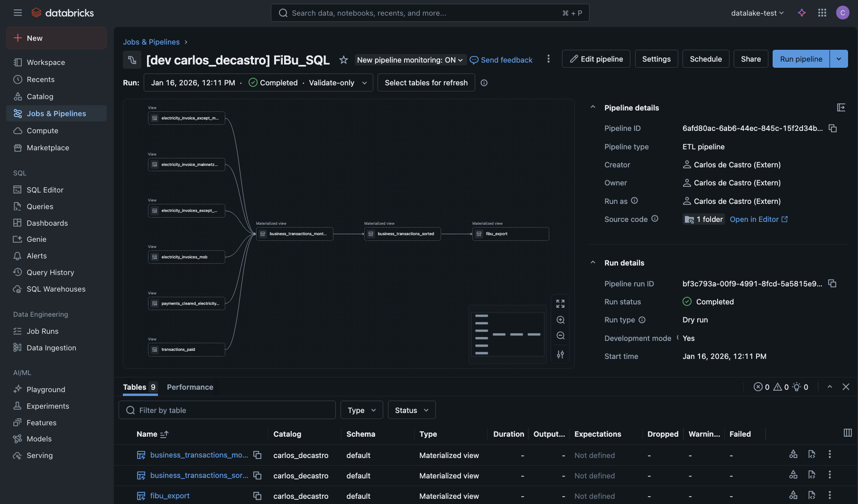This screenshot has height=504, width=858.
Task: Zoom out on the pipeline graph
Action: point(560,336)
